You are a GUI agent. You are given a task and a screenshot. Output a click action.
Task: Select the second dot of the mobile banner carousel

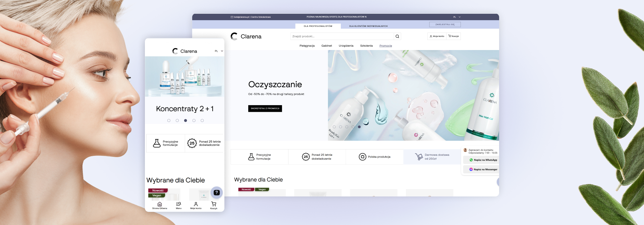click(x=177, y=121)
